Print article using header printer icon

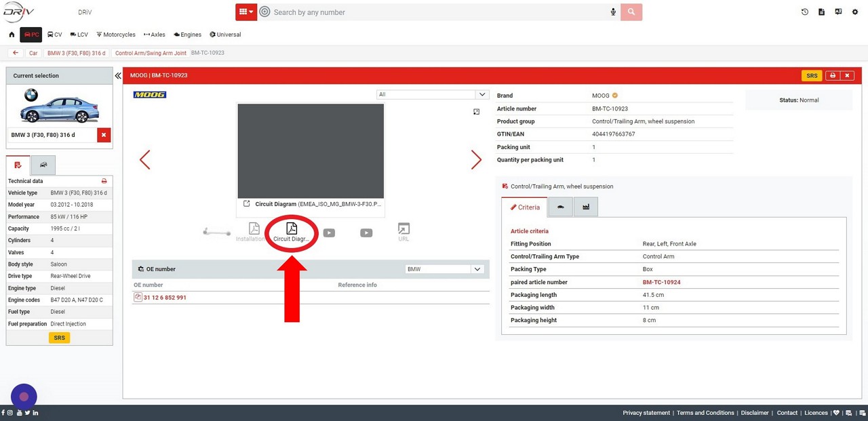833,75
